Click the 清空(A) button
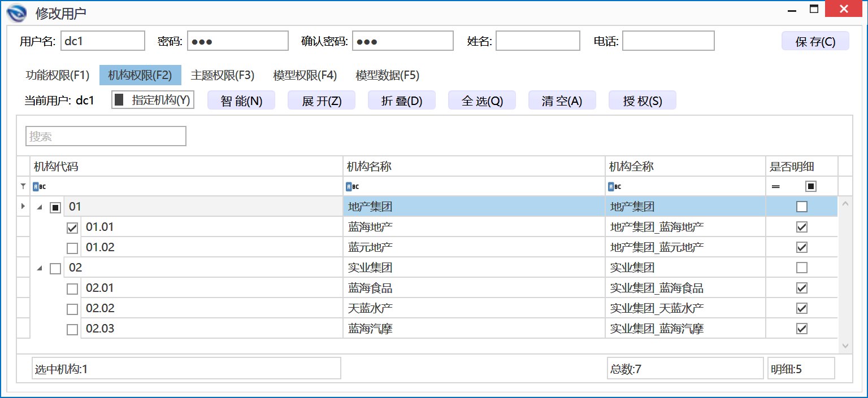Viewport: 868px width, 398px height. [x=562, y=101]
